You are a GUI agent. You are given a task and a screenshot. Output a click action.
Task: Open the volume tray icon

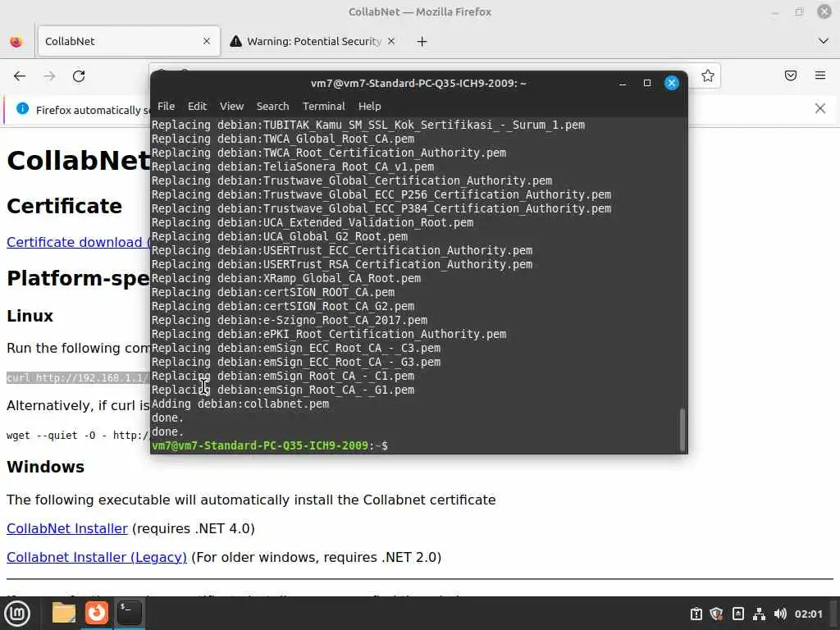click(780, 614)
